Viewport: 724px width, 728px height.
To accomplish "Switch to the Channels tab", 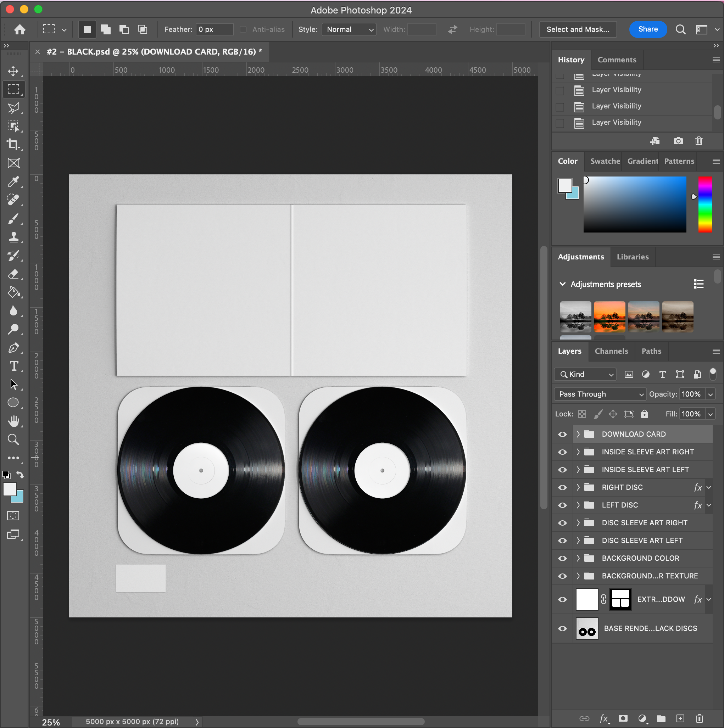I will tap(611, 351).
